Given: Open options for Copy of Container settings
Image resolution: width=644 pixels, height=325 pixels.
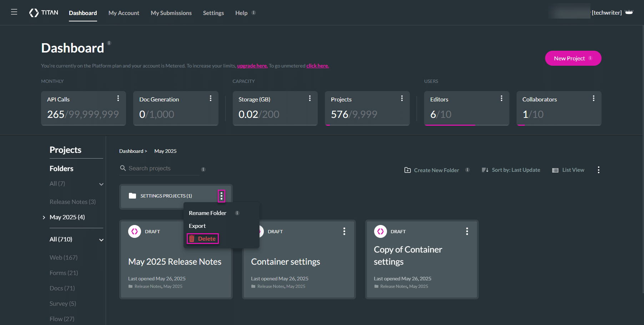Looking at the screenshot, I should pos(467,231).
